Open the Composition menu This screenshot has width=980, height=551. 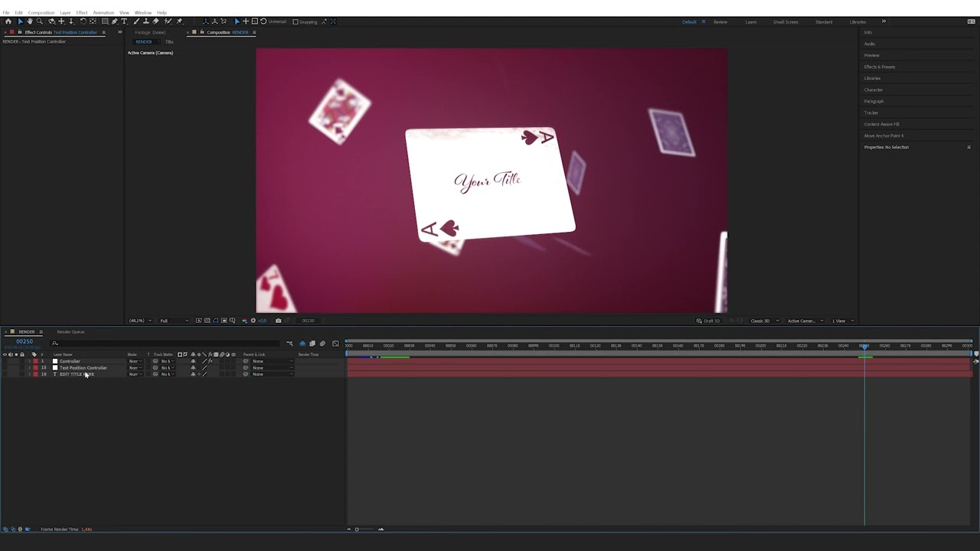[x=41, y=13]
